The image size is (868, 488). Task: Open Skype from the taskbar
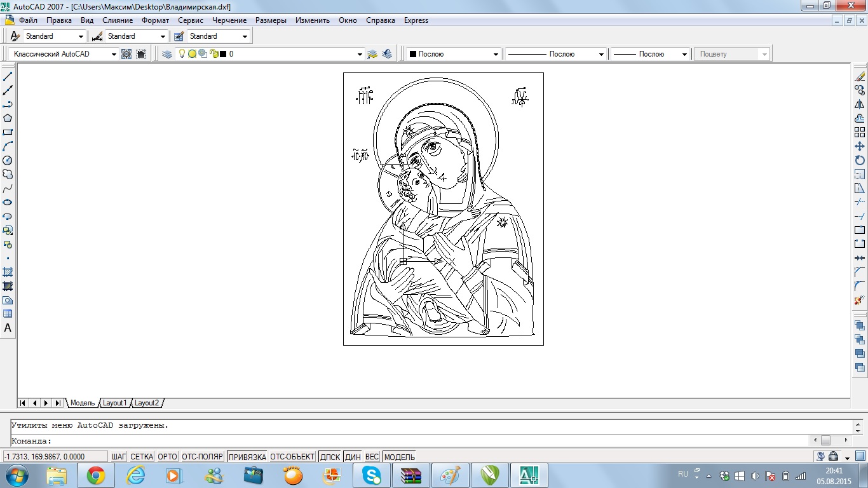[x=372, y=475]
